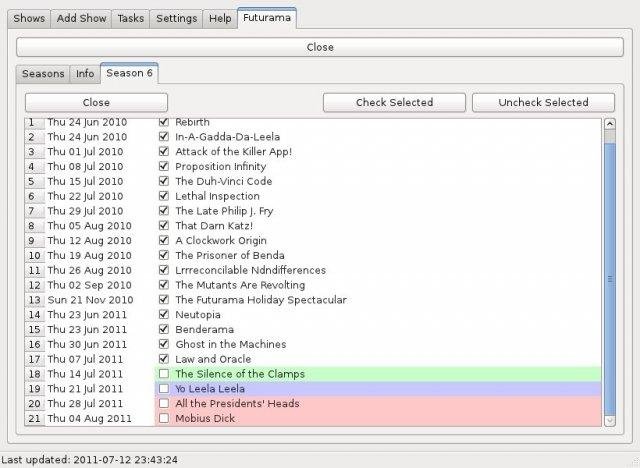The image size is (640, 468).
Task: Uncheck Lethal Inspection checkbox
Action: point(164,196)
